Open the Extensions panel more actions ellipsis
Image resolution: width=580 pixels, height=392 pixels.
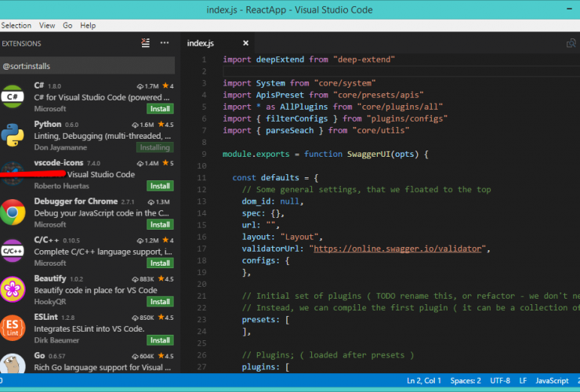click(x=165, y=43)
